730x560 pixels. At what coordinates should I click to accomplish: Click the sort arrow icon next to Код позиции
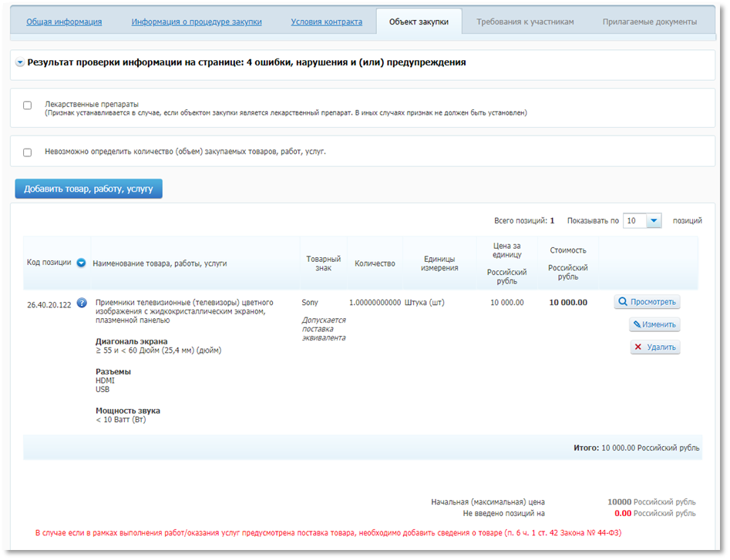pos(81,263)
